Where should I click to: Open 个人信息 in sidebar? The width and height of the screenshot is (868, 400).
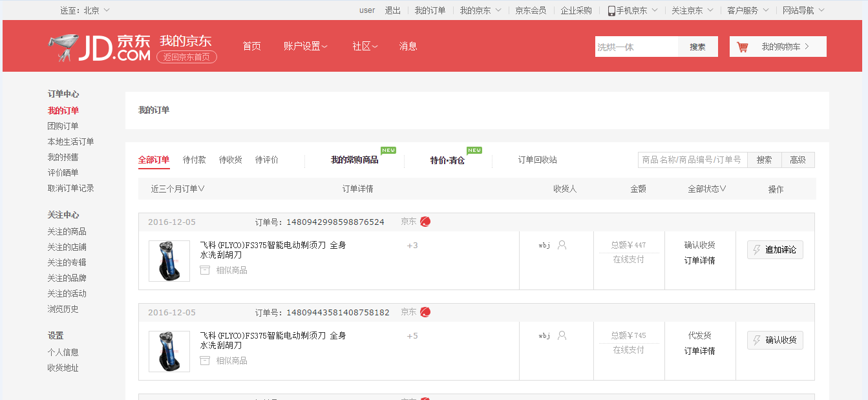coord(63,352)
